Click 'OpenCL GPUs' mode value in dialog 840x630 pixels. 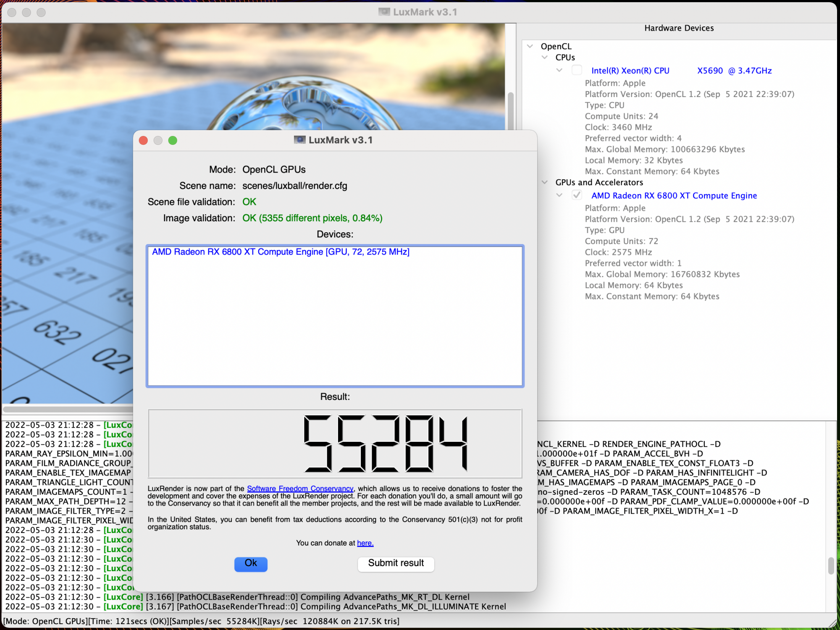(274, 169)
